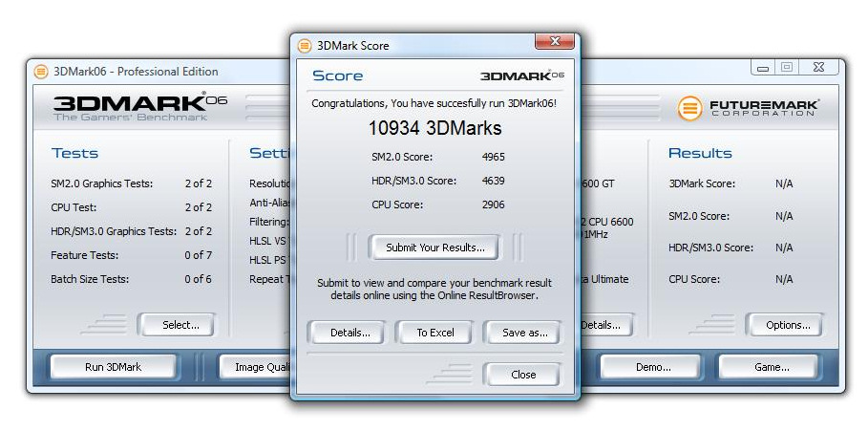This screenshot has height=431, width=868.
Task: Click the 3DMark06 Professional Edition title icon
Action: pos(41,71)
